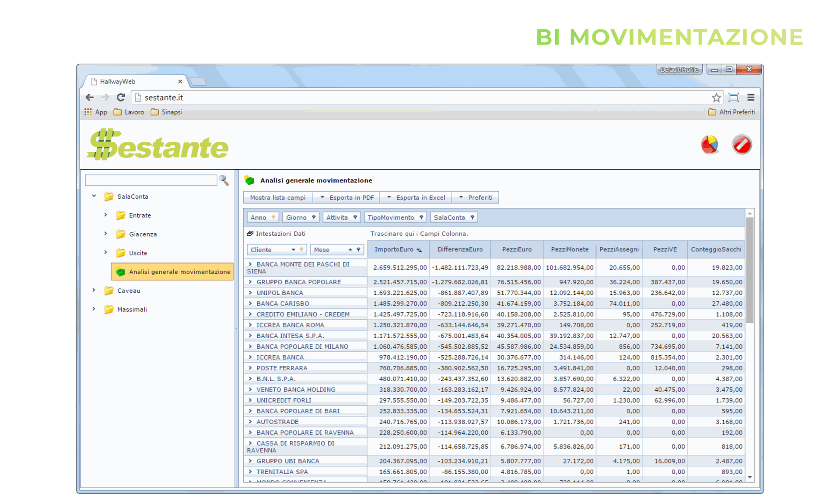Image resolution: width=840 pixels, height=504 pixels.
Task: Toggle sort direction arrow on Cliente field
Action: point(293,249)
